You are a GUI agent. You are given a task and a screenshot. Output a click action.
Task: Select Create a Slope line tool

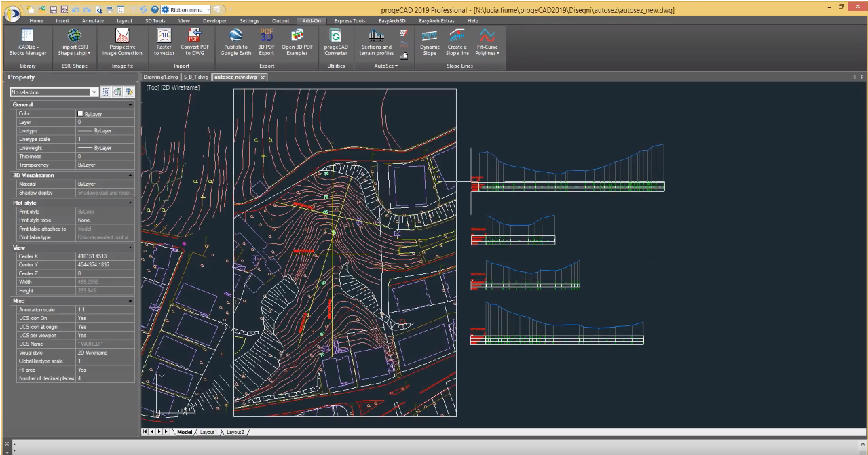pos(457,42)
